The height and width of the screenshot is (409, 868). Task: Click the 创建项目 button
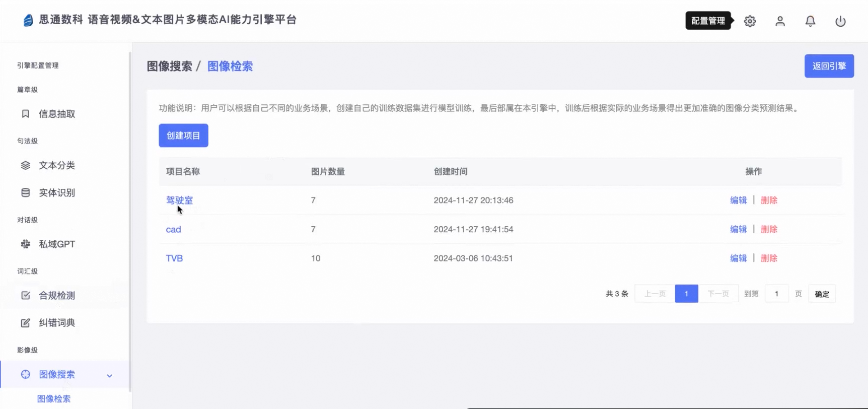pos(183,135)
